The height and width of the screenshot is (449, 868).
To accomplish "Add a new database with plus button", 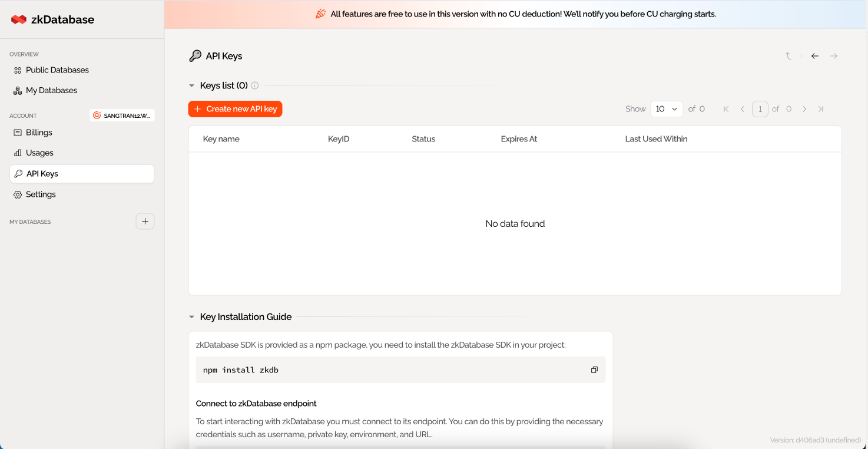I will click(145, 222).
